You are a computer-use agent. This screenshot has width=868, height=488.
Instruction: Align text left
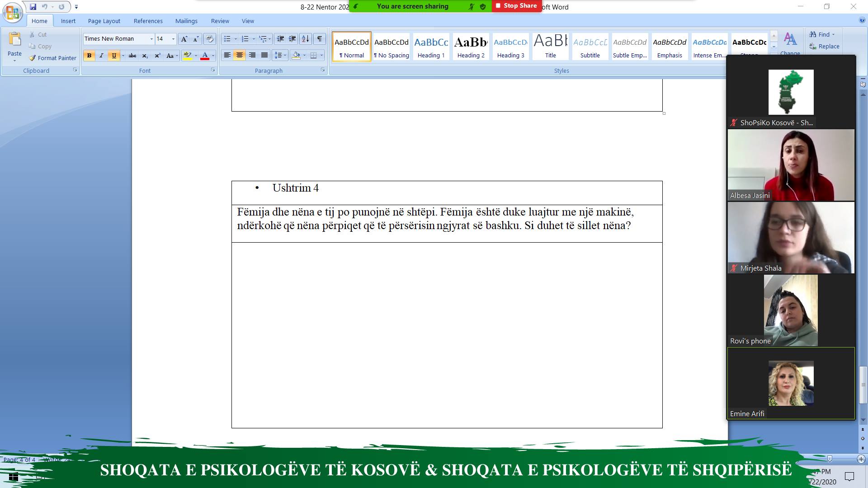[x=227, y=56]
